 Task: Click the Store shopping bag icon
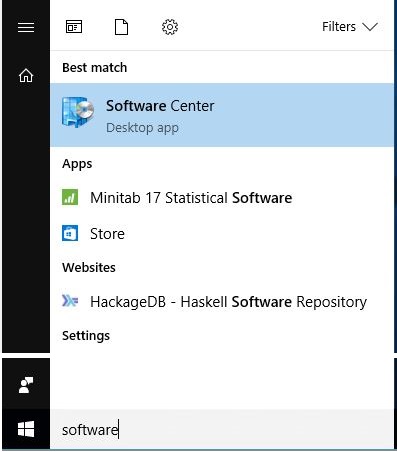click(70, 233)
